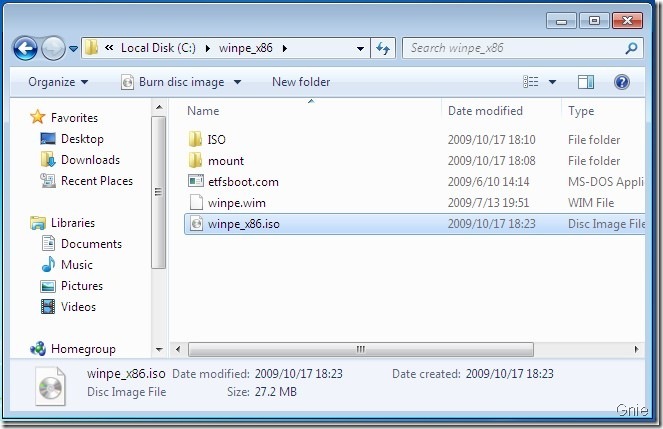Click the Pictures library icon
The width and height of the screenshot is (663, 429).
click(x=48, y=286)
